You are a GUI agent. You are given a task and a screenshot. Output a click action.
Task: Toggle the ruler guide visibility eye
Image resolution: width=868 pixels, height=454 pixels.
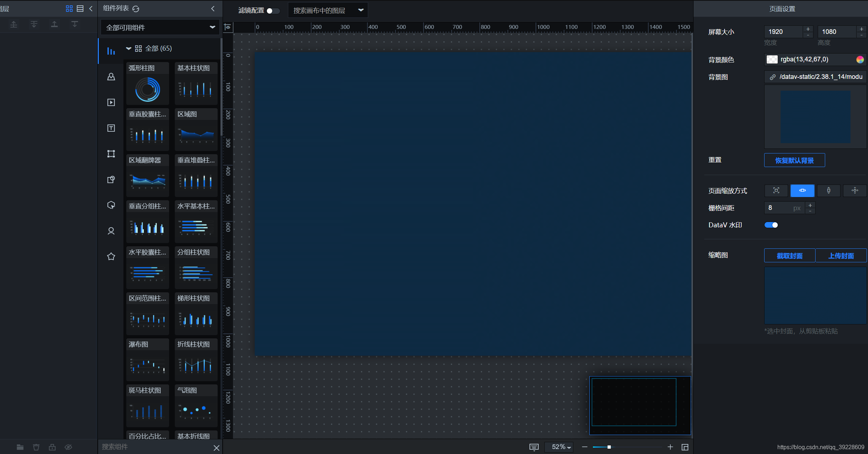(228, 27)
